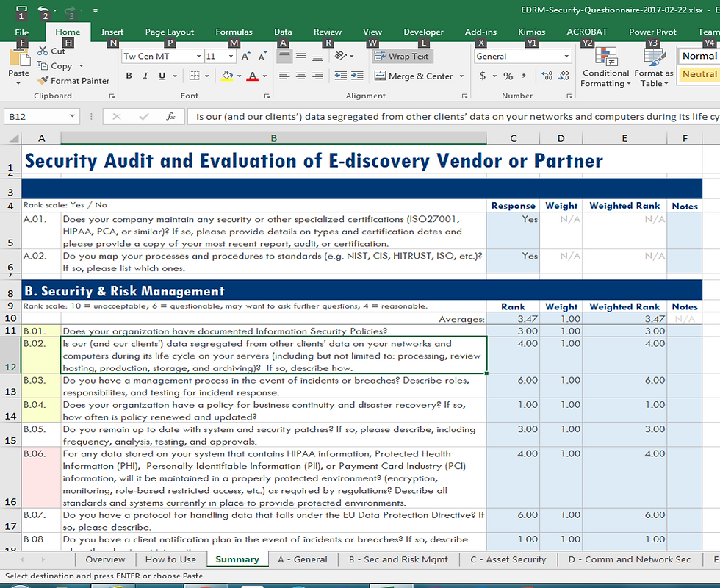Apply the Neutral cell style
The height and width of the screenshot is (588, 720).
(699, 74)
